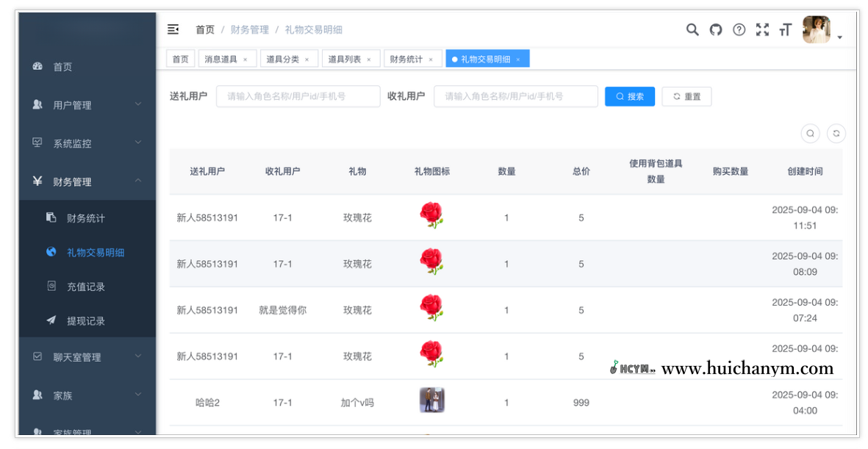Refresh the table with the circular refresh icon

point(836,133)
